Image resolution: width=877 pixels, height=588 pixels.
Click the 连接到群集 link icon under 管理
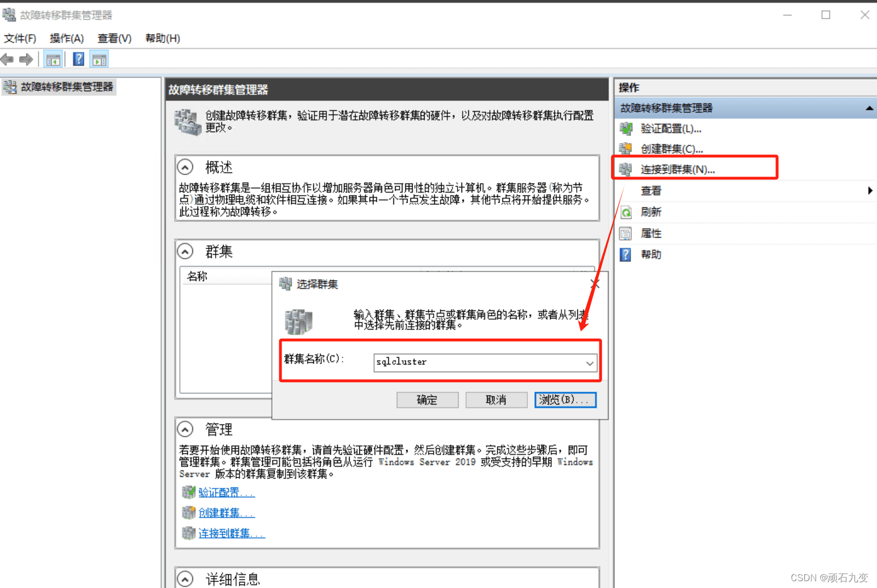click(188, 533)
